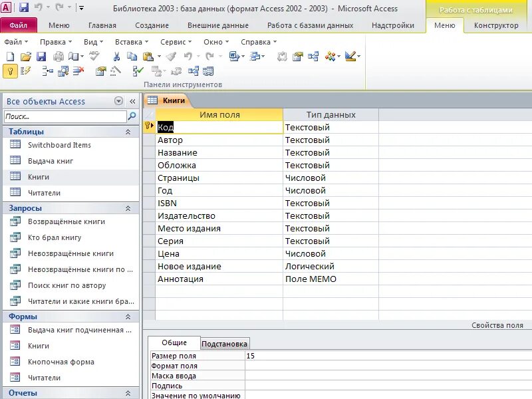Image resolution: width=532 pixels, height=399 pixels.
Task: Open the Правка menu
Action: tap(56, 42)
